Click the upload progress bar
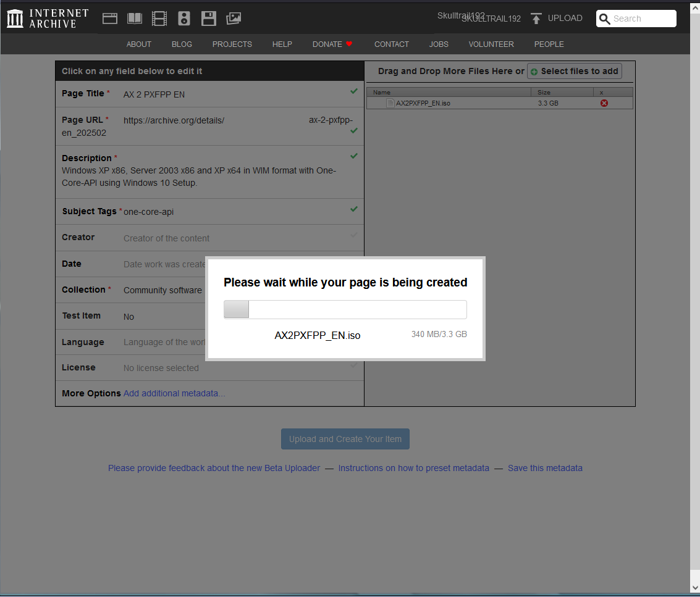The width and height of the screenshot is (700, 597). [345, 309]
